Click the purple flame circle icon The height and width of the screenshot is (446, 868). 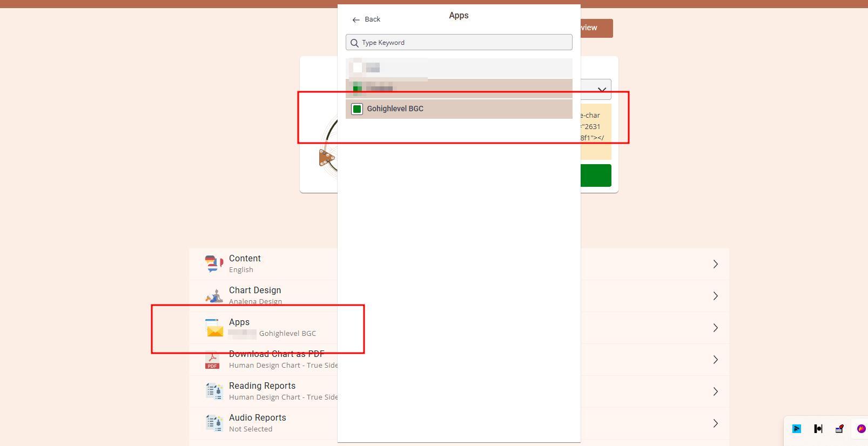click(x=861, y=429)
